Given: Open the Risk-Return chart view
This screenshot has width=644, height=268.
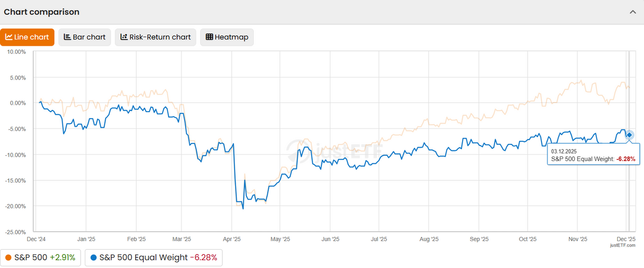Looking at the screenshot, I should (x=156, y=37).
